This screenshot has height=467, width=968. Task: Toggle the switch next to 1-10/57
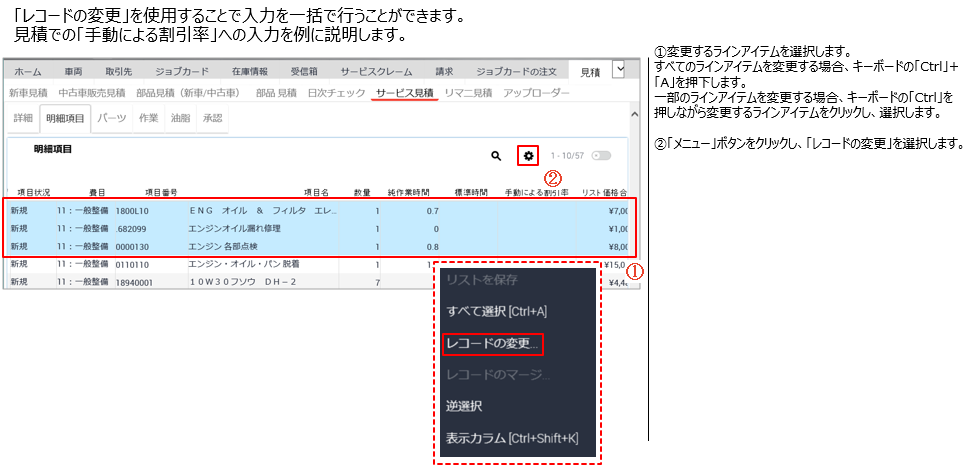coord(601,156)
